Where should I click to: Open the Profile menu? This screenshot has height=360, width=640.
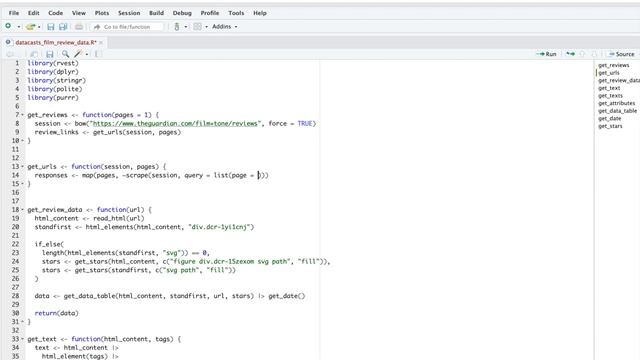(x=210, y=13)
